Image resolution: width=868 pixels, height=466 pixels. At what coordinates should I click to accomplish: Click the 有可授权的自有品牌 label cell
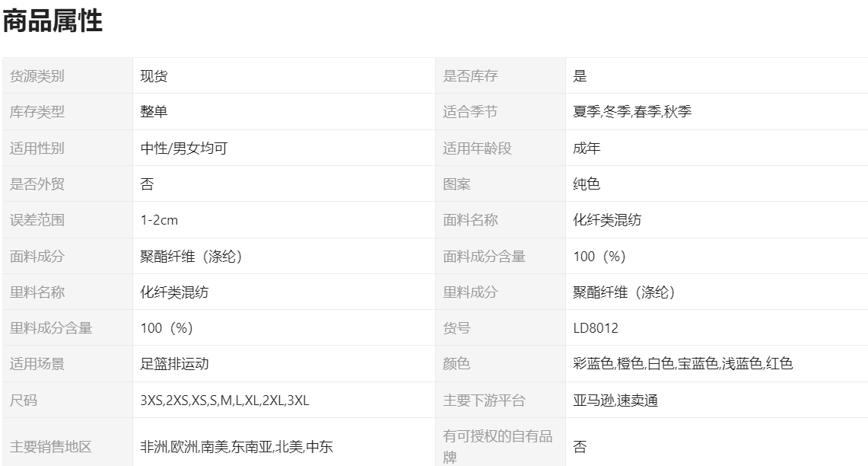click(498, 447)
